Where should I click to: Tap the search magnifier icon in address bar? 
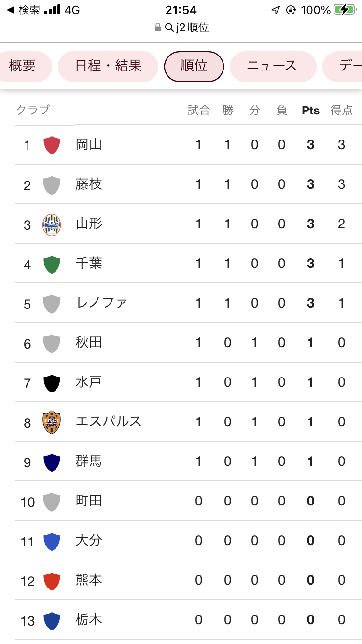coord(169,28)
